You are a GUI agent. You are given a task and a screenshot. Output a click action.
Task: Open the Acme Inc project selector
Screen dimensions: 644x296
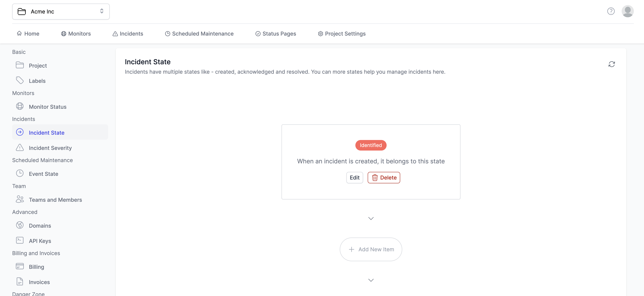[61, 12]
